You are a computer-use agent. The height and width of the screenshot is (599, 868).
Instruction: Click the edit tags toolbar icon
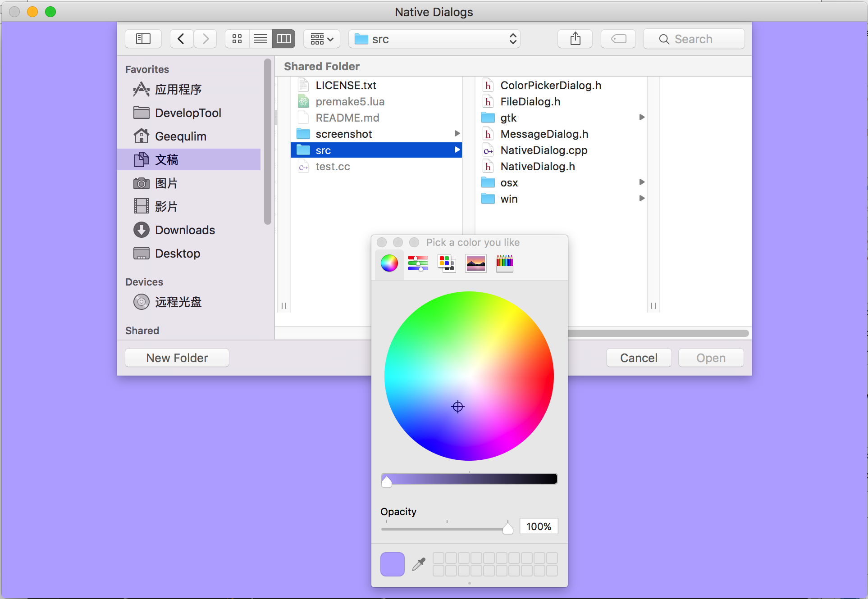pyautogui.click(x=618, y=39)
